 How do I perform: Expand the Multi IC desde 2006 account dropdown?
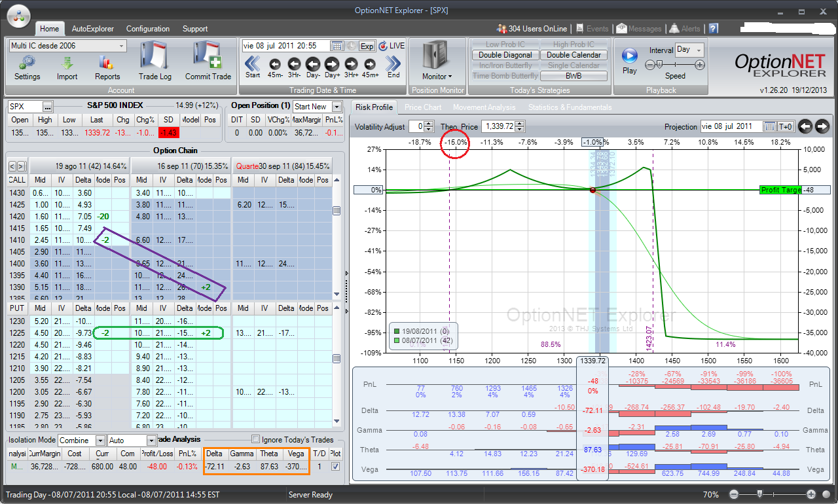pyautogui.click(x=122, y=46)
